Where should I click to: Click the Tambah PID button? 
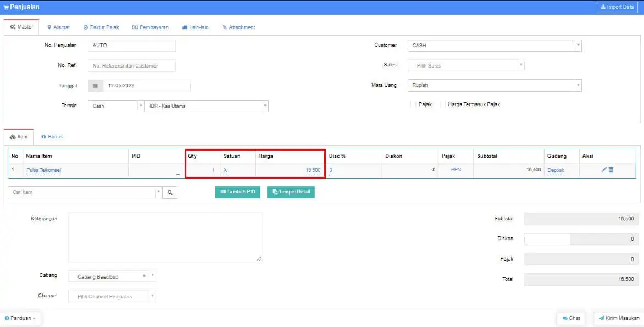point(237,192)
